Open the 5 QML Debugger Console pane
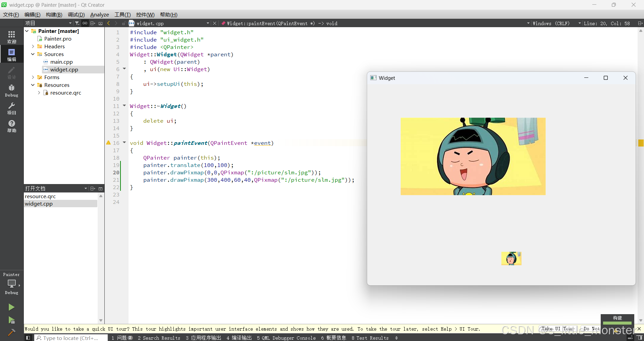 (286, 338)
